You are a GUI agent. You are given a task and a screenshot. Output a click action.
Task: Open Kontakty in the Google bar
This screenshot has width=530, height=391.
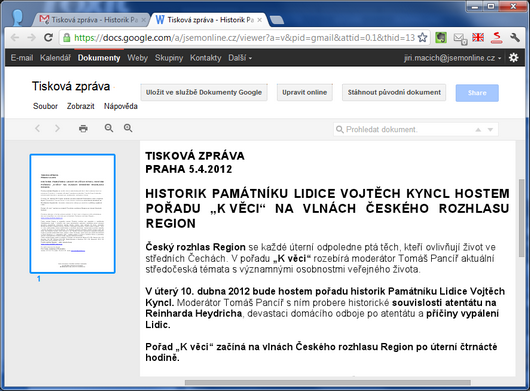(206, 58)
